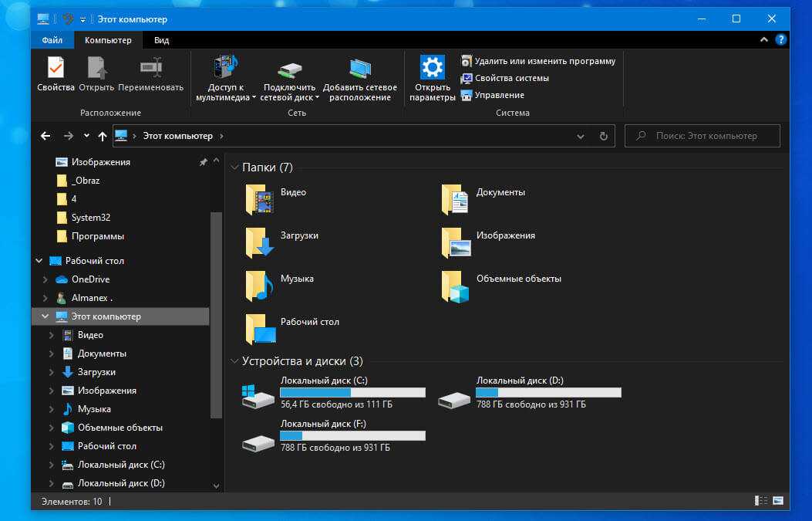Screen dimensions: 812x521
Task: Expand the OneDrive tree node
Action: (45, 279)
